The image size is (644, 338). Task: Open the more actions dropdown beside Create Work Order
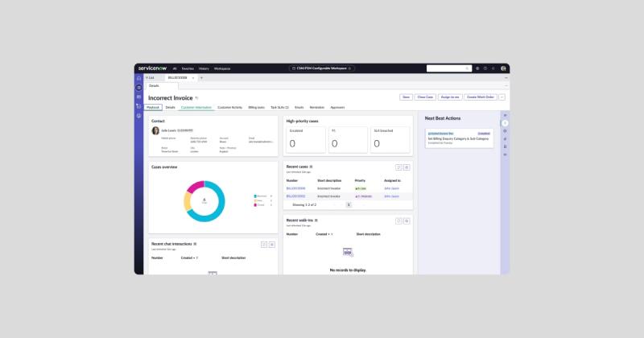502,97
